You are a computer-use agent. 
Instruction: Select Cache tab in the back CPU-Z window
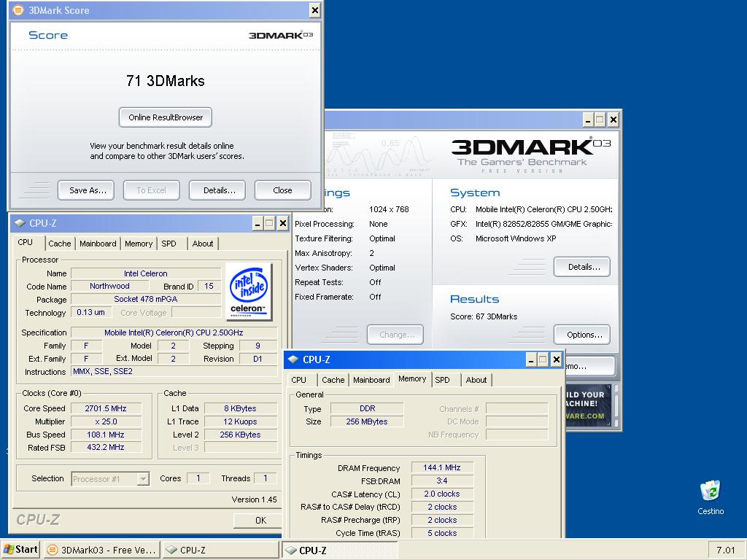pos(60,244)
